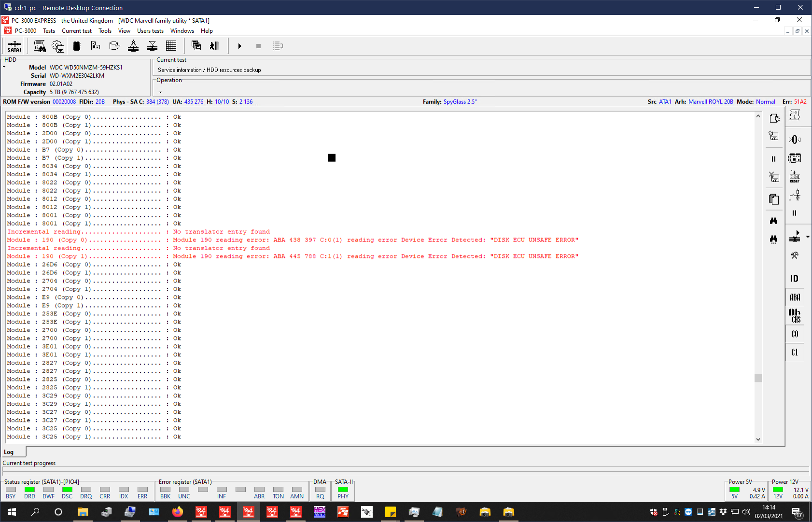Expand the Operation panel arrow

160,92
